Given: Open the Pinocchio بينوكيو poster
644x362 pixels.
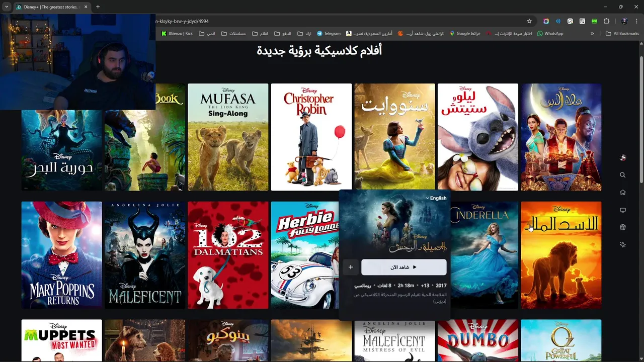Looking at the screenshot, I should pyautogui.click(x=228, y=340).
